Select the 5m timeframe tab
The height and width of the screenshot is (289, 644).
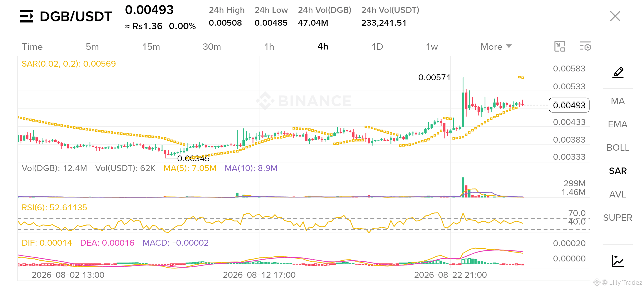point(92,47)
